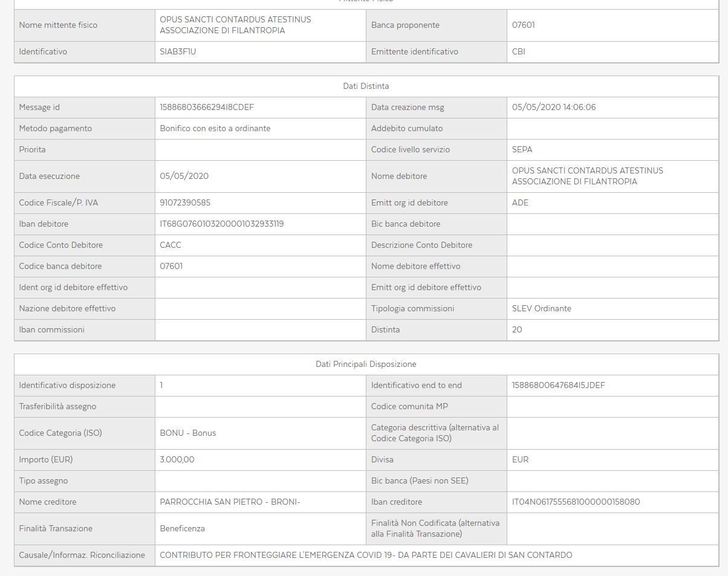Select the Message id value 15886803666294I8CDEF
This screenshot has height=576, width=728.
[207, 108]
